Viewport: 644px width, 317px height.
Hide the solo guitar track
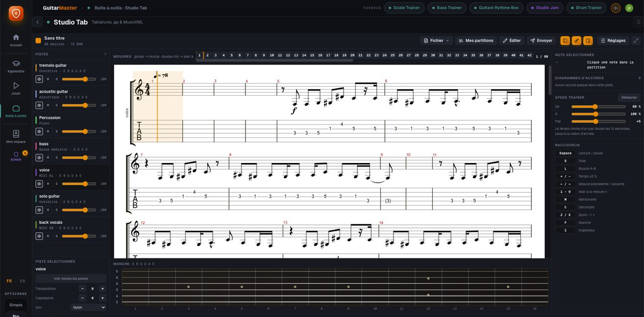(x=39, y=210)
